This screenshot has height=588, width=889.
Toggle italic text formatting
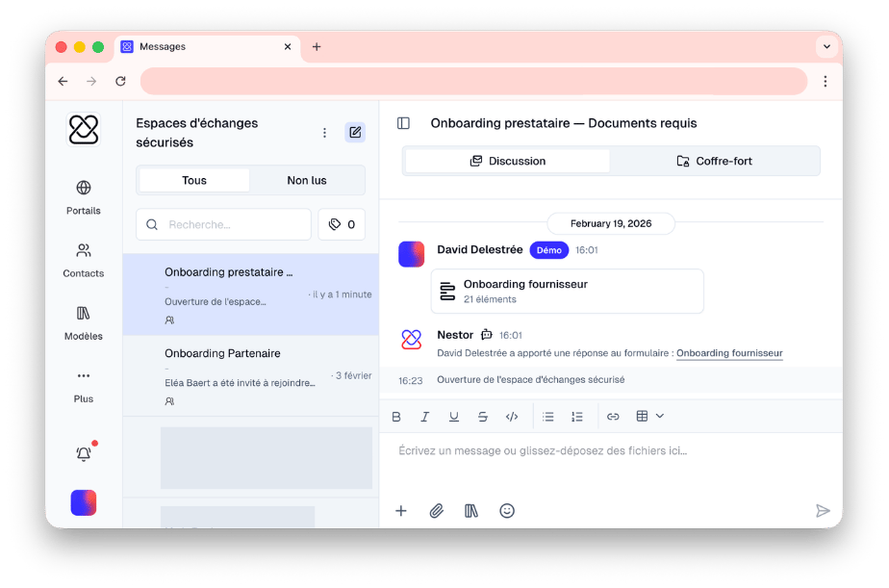[424, 417]
